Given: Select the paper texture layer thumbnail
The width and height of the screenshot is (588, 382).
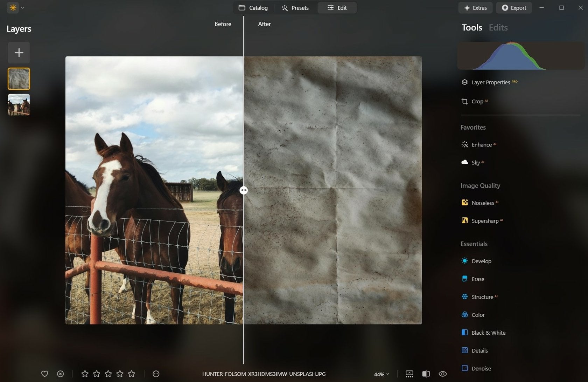Looking at the screenshot, I should point(19,79).
